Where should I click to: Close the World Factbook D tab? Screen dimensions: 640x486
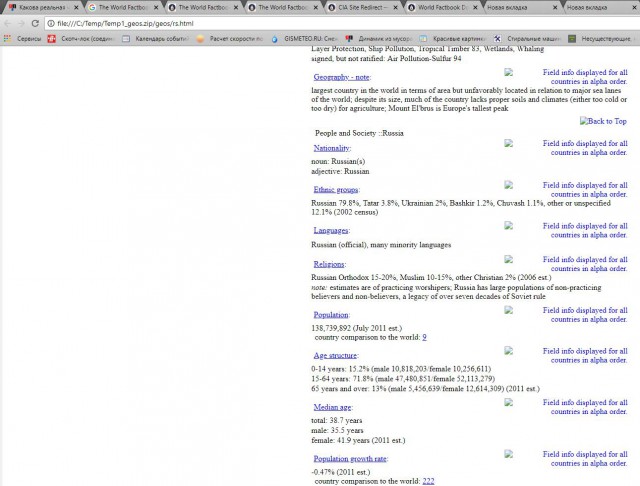click(x=475, y=7)
